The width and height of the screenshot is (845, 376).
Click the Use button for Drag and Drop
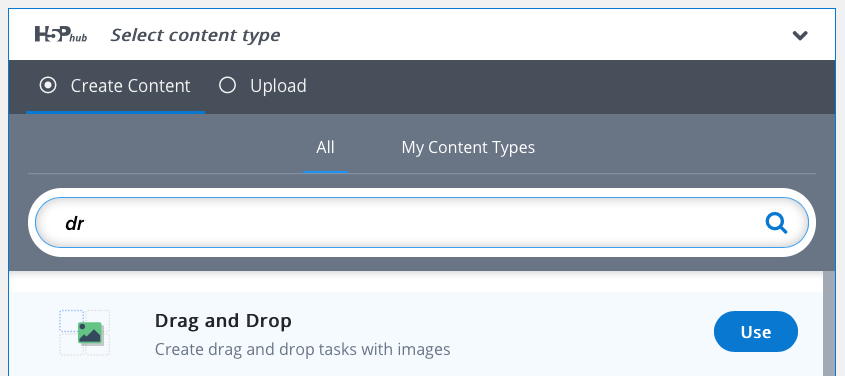(x=756, y=332)
